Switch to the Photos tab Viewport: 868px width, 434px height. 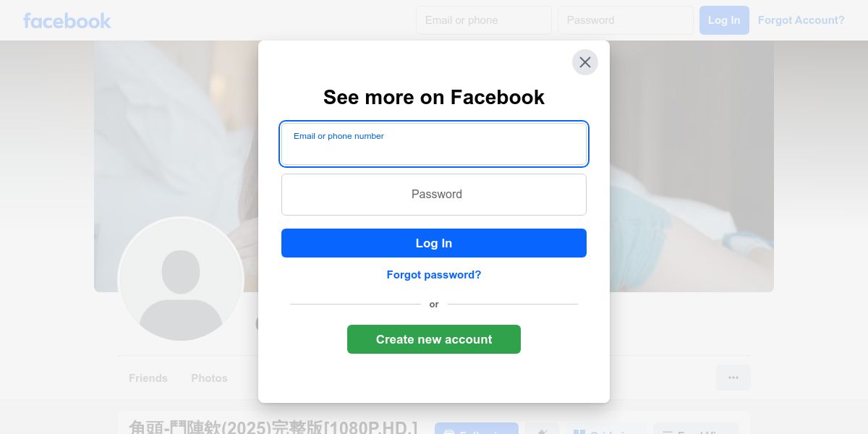(209, 378)
